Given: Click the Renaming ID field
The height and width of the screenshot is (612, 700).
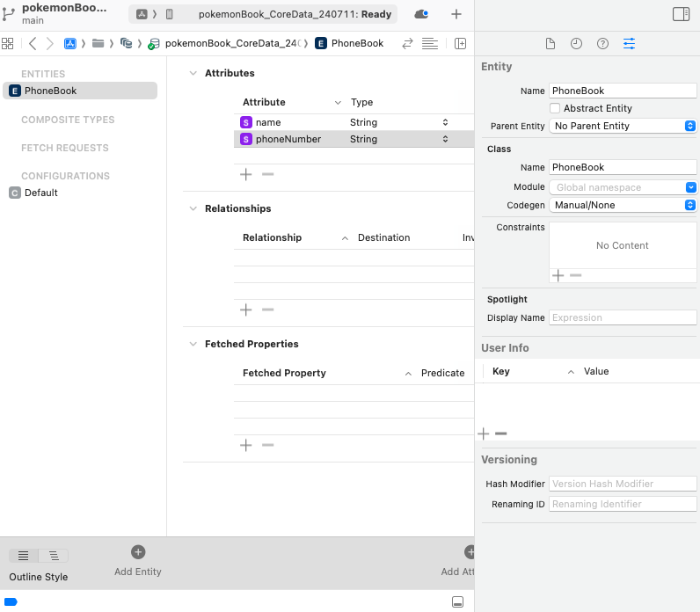Looking at the screenshot, I should [623, 504].
